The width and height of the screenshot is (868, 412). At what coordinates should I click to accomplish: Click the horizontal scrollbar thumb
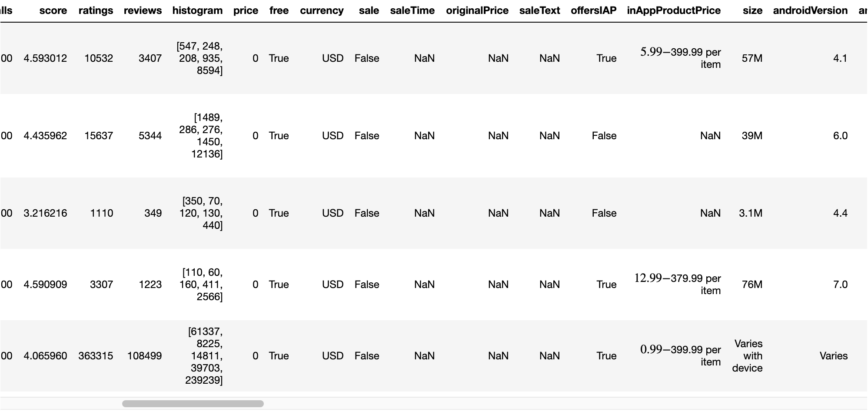coord(193,404)
